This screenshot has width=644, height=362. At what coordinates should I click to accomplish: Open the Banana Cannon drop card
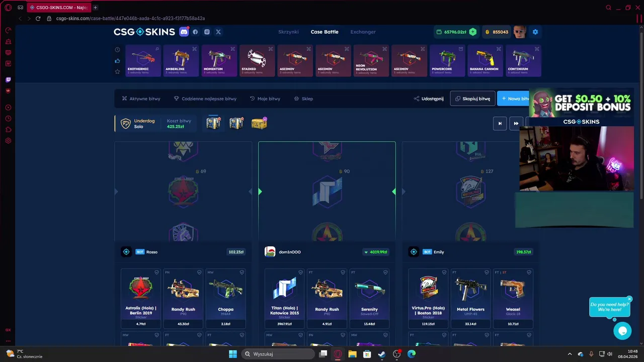485,61
